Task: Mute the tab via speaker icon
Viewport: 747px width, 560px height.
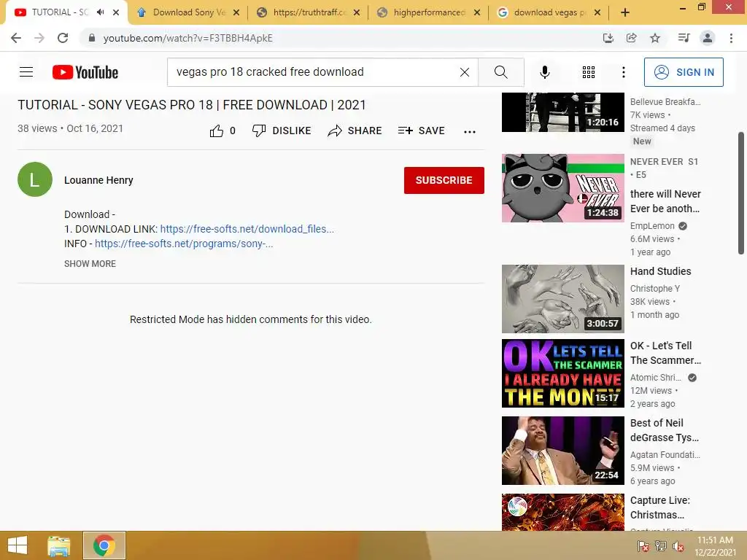Action: pyautogui.click(x=101, y=12)
